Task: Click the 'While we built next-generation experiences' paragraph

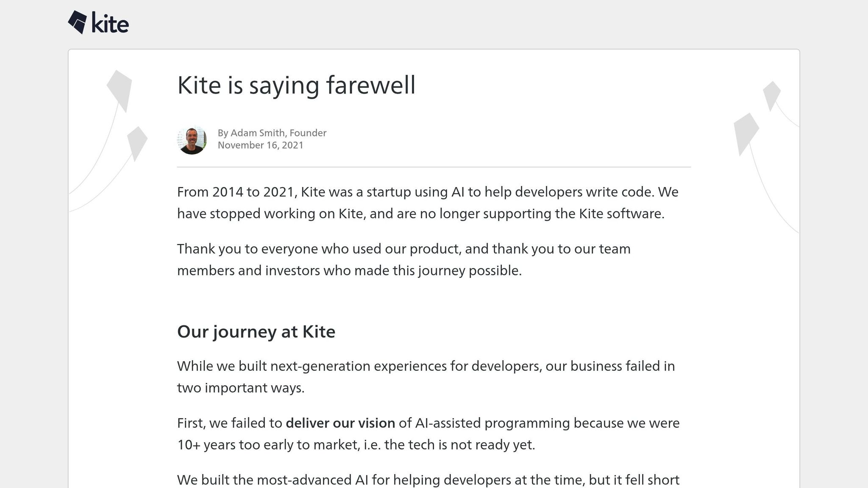Action: click(x=426, y=377)
